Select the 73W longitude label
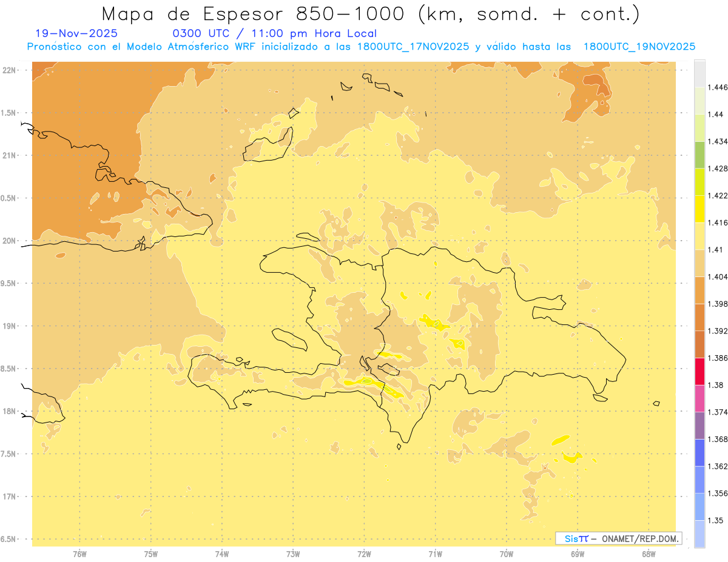 [293, 554]
